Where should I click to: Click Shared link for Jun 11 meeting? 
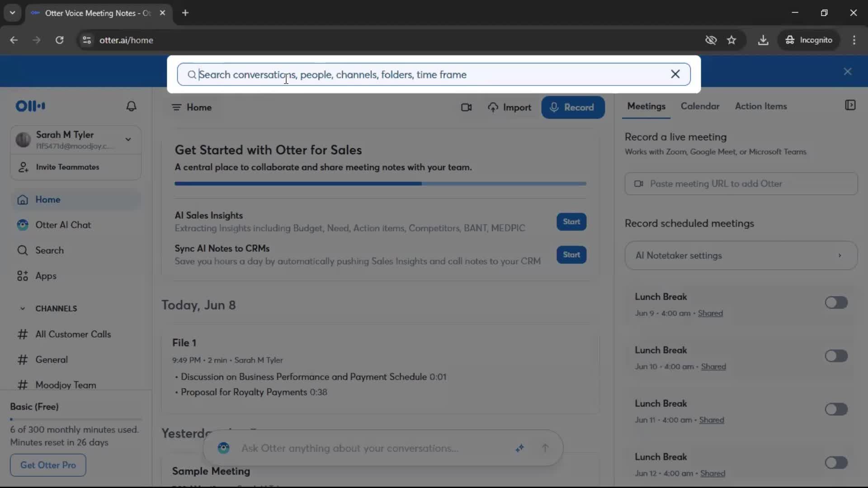(x=712, y=420)
